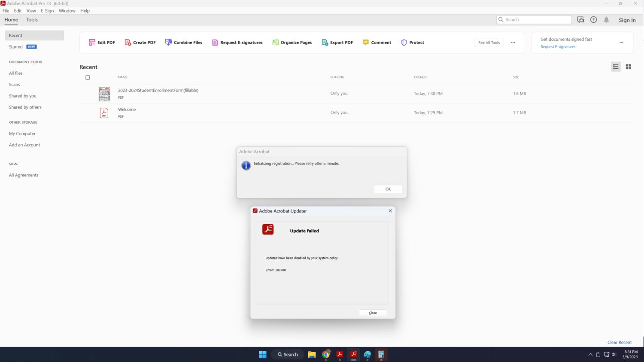The width and height of the screenshot is (644, 362).
Task: Open the Comment tool
Action: 377,43
